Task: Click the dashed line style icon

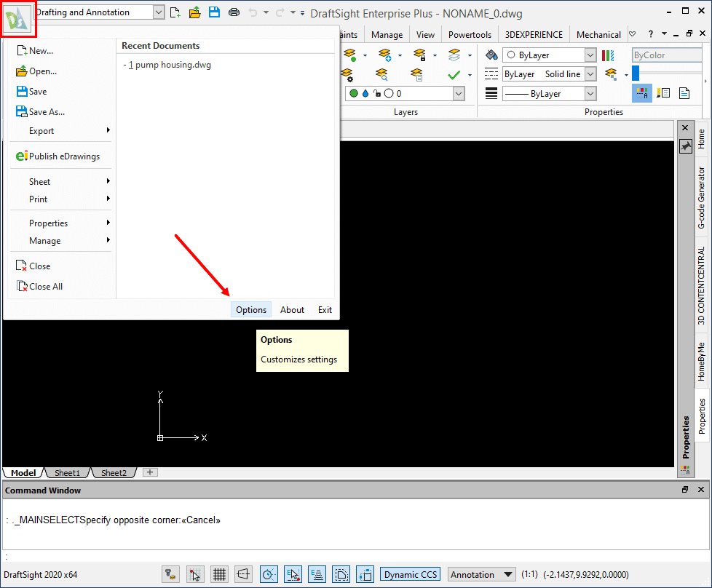Action: tap(491, 74)
